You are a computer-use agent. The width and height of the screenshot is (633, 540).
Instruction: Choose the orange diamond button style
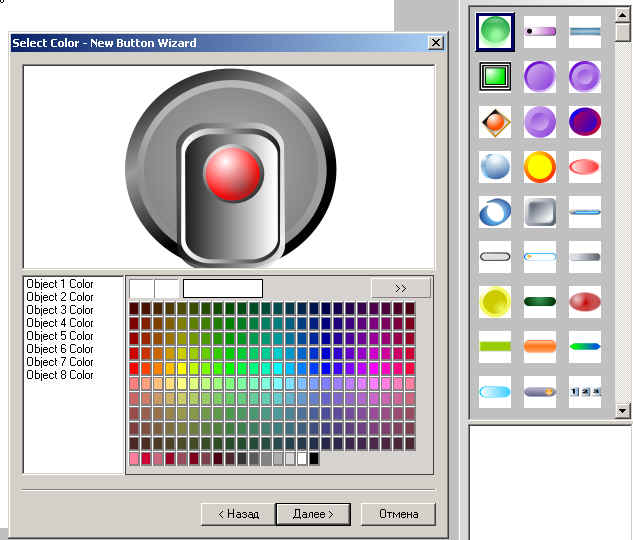495,121
